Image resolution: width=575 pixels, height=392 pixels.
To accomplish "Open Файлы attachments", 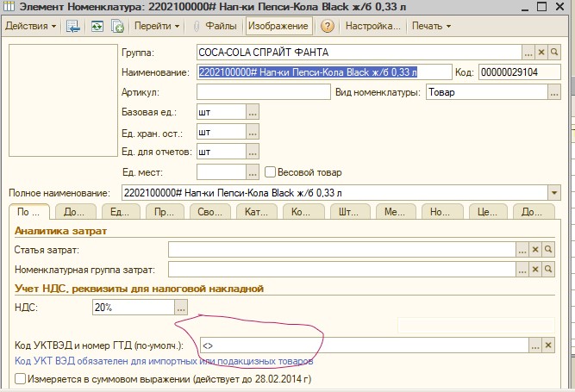I will pyautogui.click(x=221, y=26).
